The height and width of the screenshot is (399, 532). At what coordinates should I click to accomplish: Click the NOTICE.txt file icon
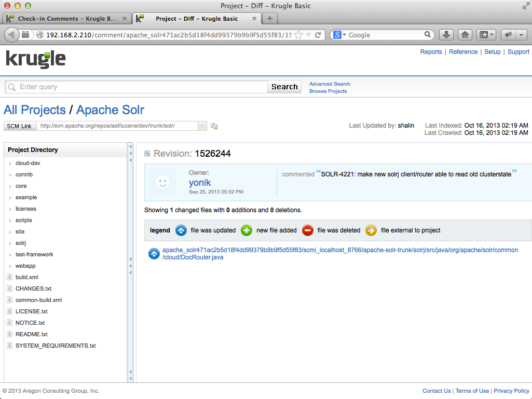[x=10, y=323]
